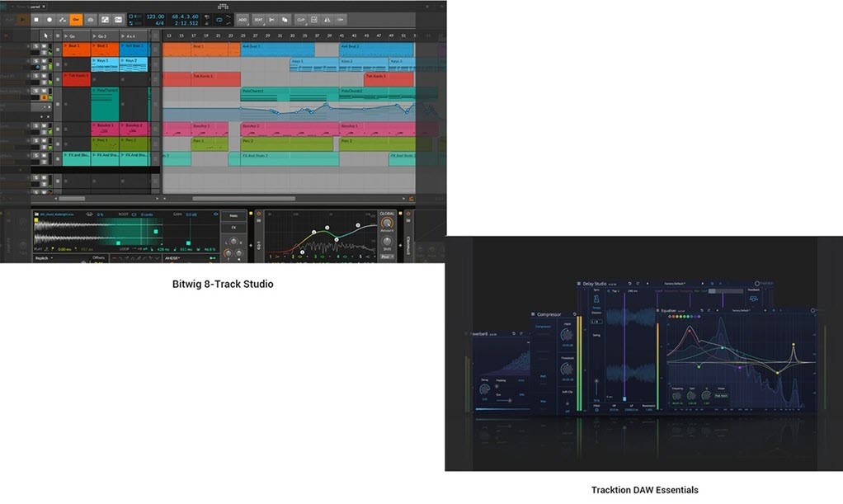This screenshot has width=843, height=504.
Task: Solo the Keys track
Action: tap(36, 61)
